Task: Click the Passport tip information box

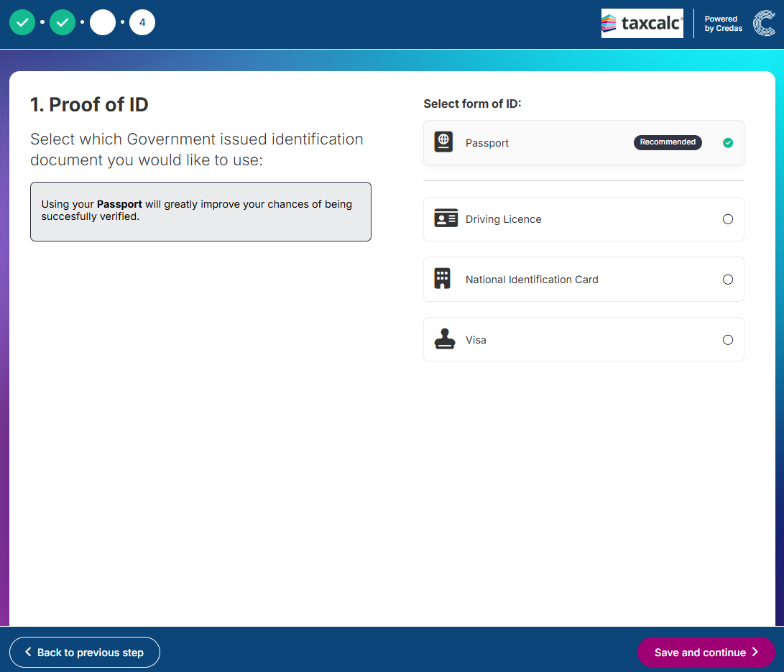Action: [200, 211]
